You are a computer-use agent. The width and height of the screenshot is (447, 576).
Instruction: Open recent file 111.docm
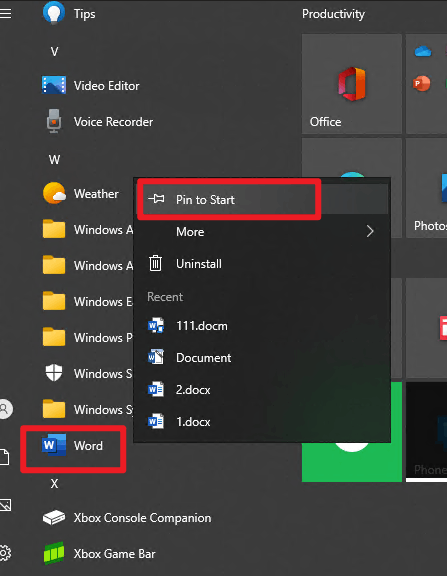[261, 326]
